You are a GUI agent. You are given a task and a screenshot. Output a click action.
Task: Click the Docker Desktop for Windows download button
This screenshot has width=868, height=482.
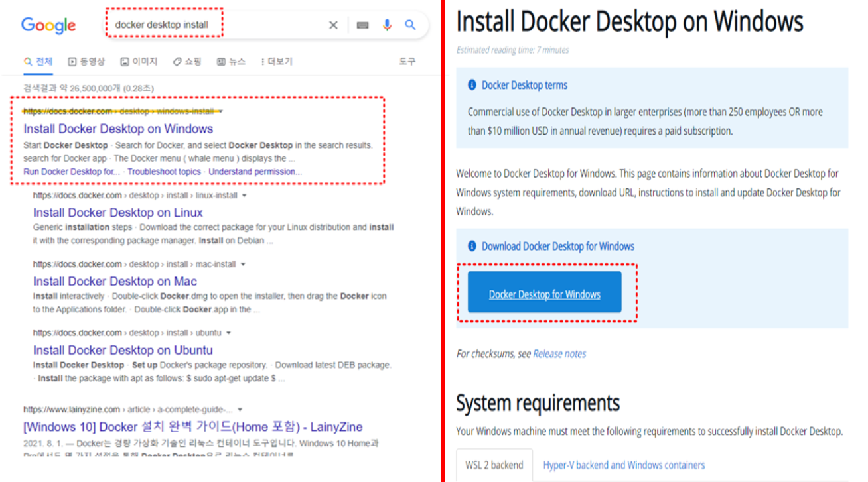pyautogui.click(x=545, y=292)
